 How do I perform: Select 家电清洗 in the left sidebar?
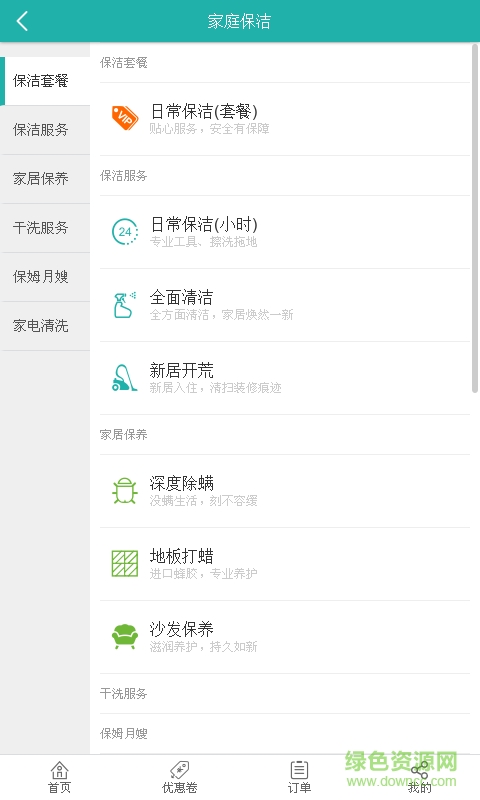pyautogui.click(x=45, y=326)
